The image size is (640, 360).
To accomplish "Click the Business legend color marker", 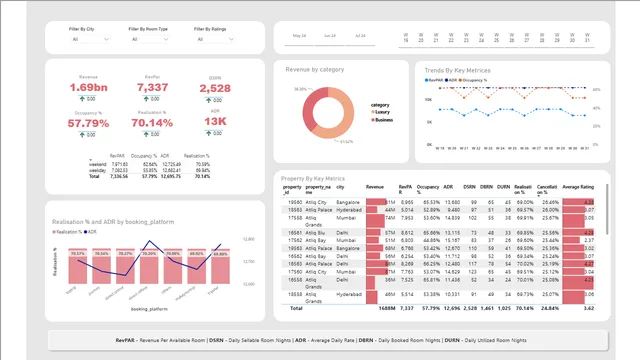I will [x=373, y=120].
